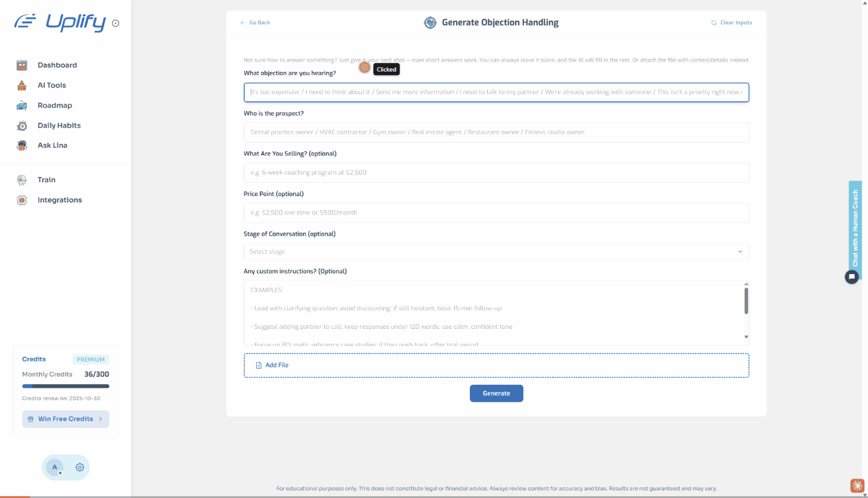Click the Who is the prospect field

(496, 132)
